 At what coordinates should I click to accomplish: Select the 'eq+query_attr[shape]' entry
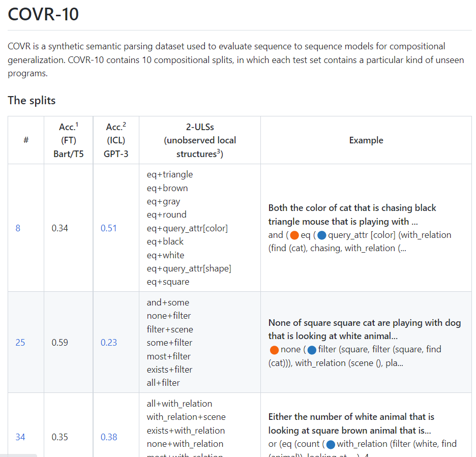[189, 268]
